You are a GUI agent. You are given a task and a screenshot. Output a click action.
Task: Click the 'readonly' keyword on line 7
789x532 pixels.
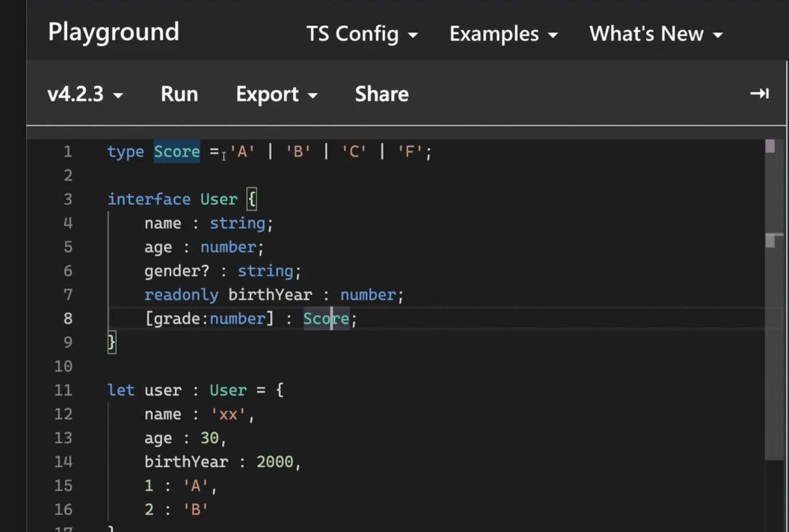pyautogui.click(x=182, y=295)
